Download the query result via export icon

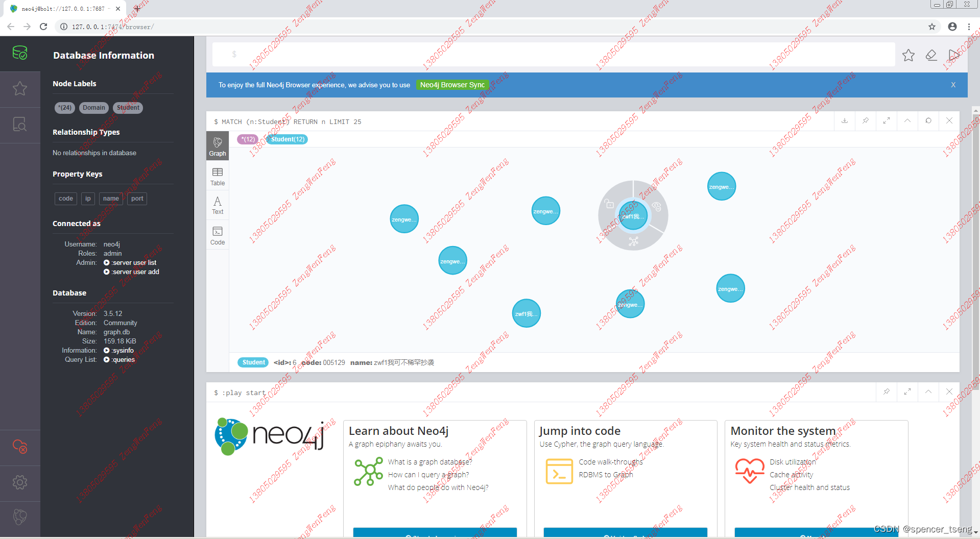pos(845,121)
